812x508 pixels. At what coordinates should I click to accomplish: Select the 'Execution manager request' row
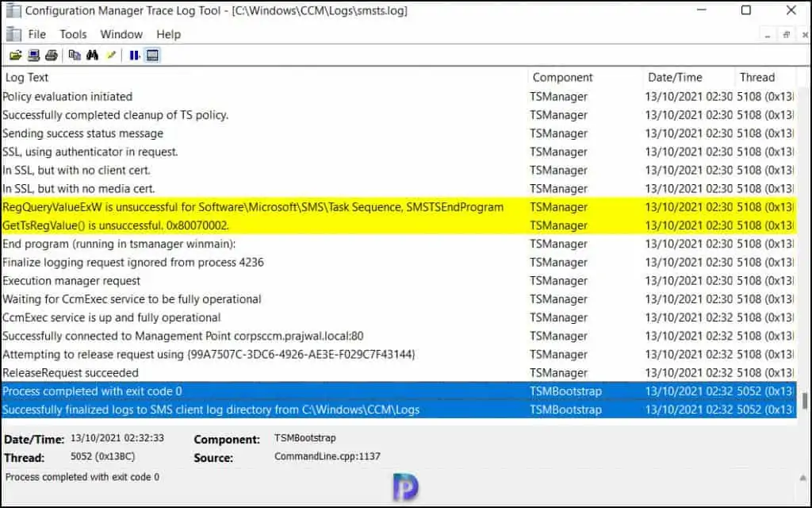(x=398, y=280)
